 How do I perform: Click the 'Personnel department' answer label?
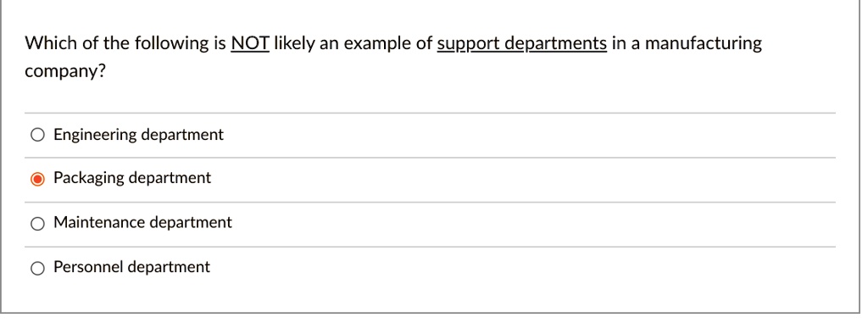pyautogui.click(x=131, y=267)
